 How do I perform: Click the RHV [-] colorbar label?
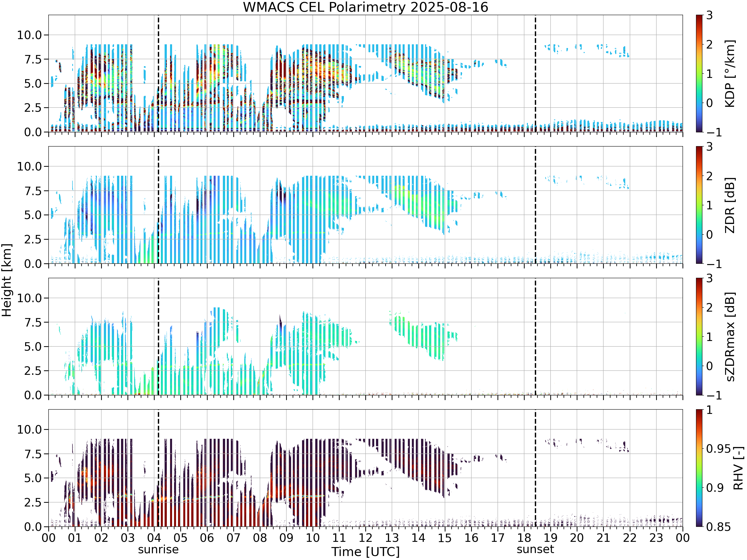pyautogui.click(x=738, y=468)
